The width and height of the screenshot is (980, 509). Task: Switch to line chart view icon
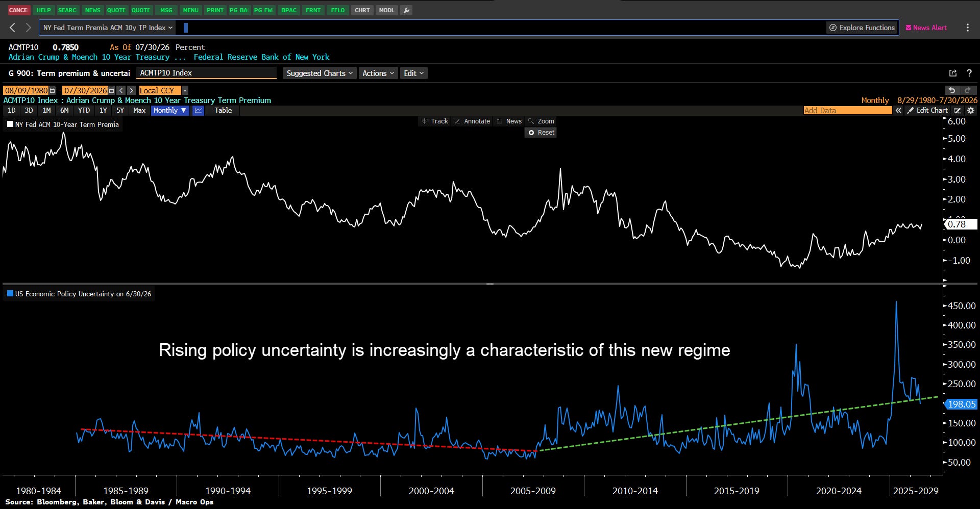[198, 110]
